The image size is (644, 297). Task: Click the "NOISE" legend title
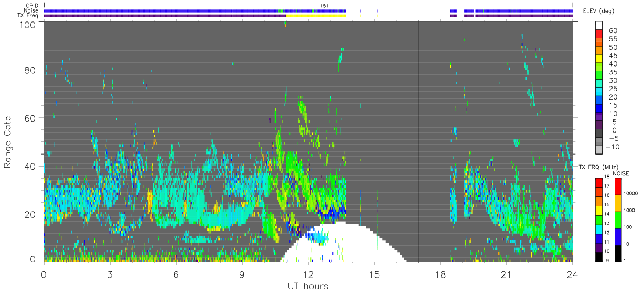[x=621, y=173]
